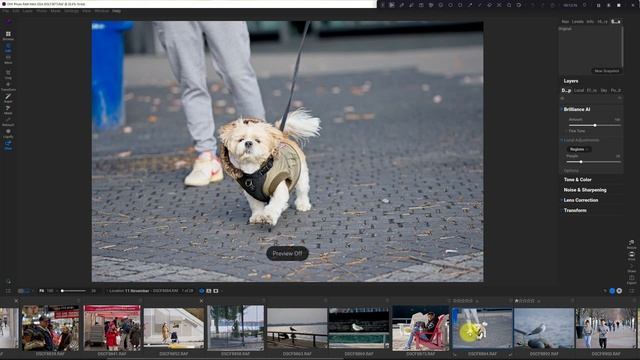Adjust the Brilliance AI Amount slider
The image size is (640, 360).
pos(595,125)
